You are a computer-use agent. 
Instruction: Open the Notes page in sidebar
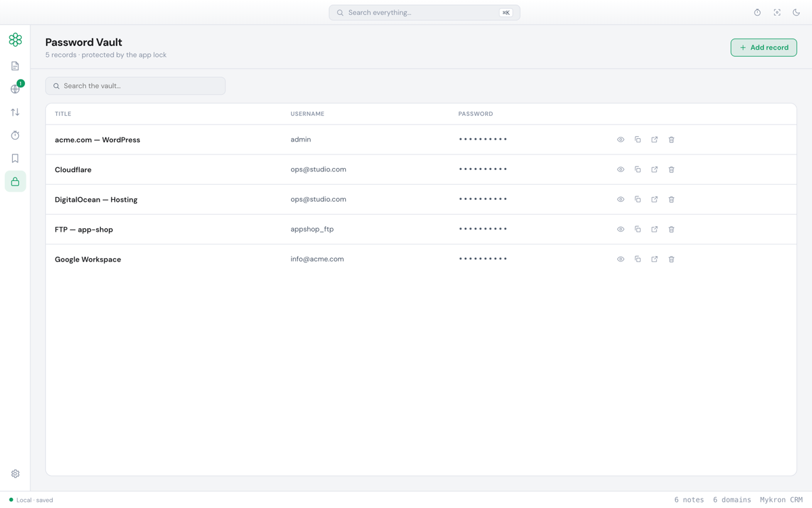15,66
